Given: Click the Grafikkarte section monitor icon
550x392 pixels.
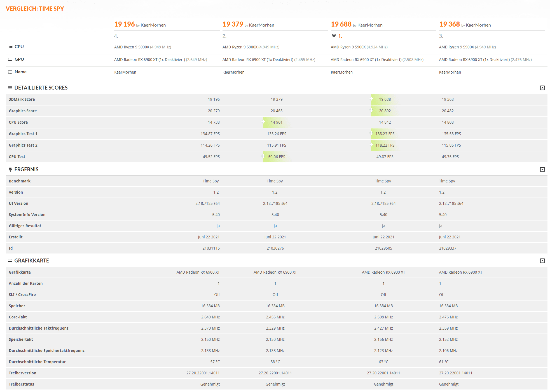Looking at the screenshot, I should tap(10, 261).
